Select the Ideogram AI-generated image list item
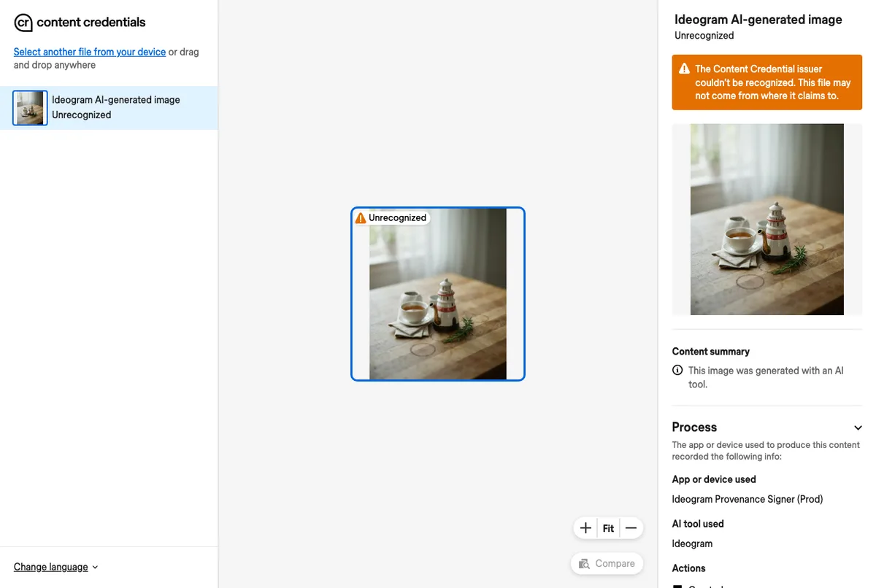This screenshot has height=588, width=876. pyautogui.click(x=109, y=108)
